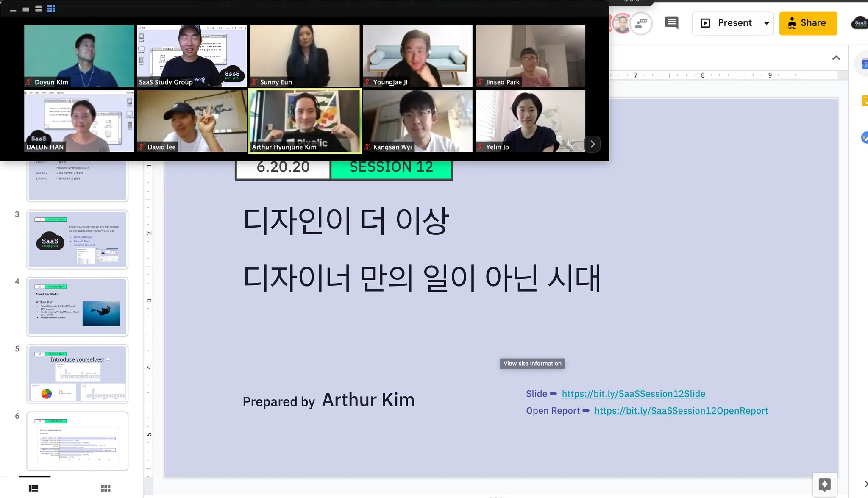Open the SaaSSession12OpenReport link
The height and width of the screenshot is (498, 868).
pyautogui.click(x=681, y=411)
